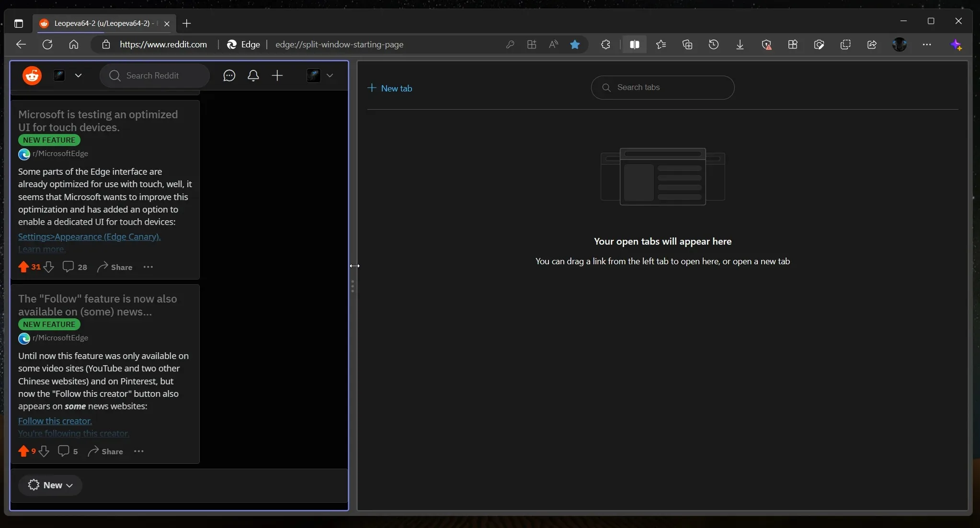Open the Downloads toolbar icon
The width and height of the screenshot is (980, 528).
[740, 45]
